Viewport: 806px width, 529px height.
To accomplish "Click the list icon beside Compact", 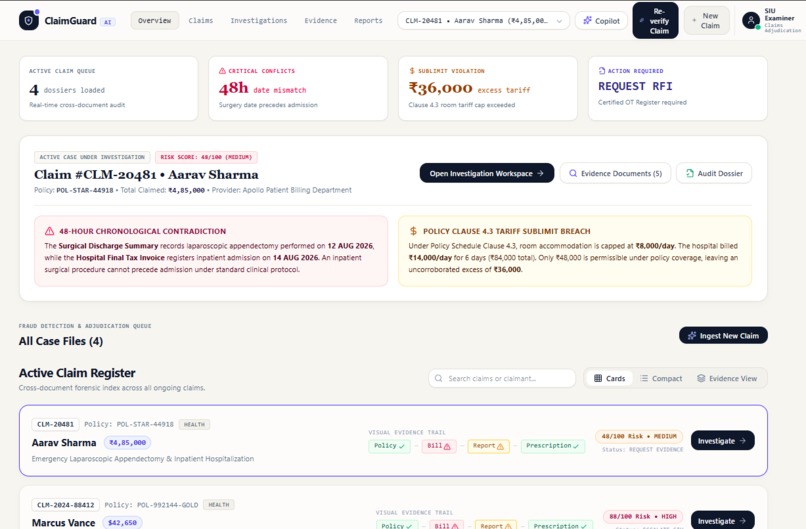I will (644, 378).
